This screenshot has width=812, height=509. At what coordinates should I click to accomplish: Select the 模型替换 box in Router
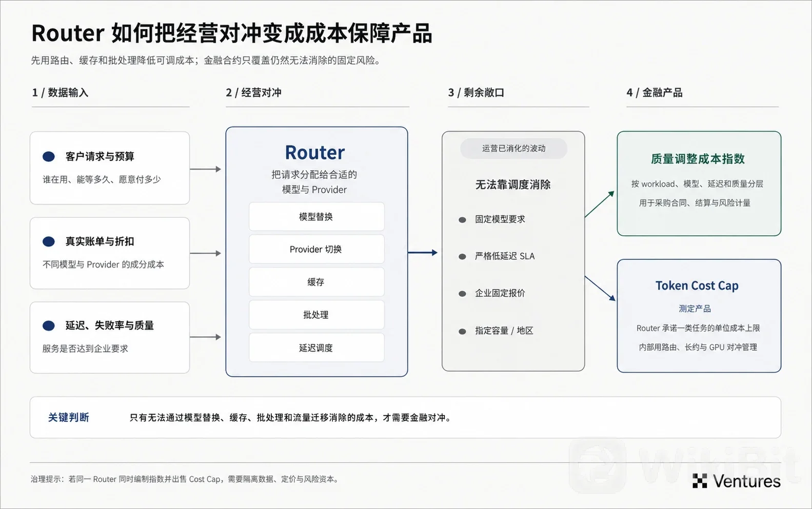coord(316,217)
